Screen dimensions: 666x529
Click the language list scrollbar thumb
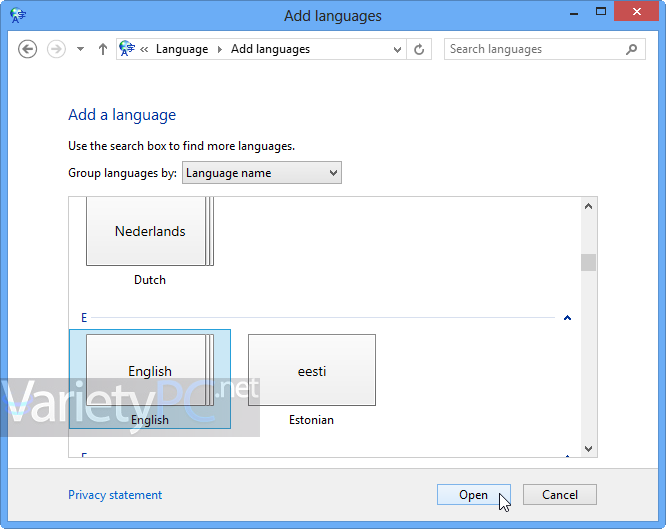coord(588,262)
